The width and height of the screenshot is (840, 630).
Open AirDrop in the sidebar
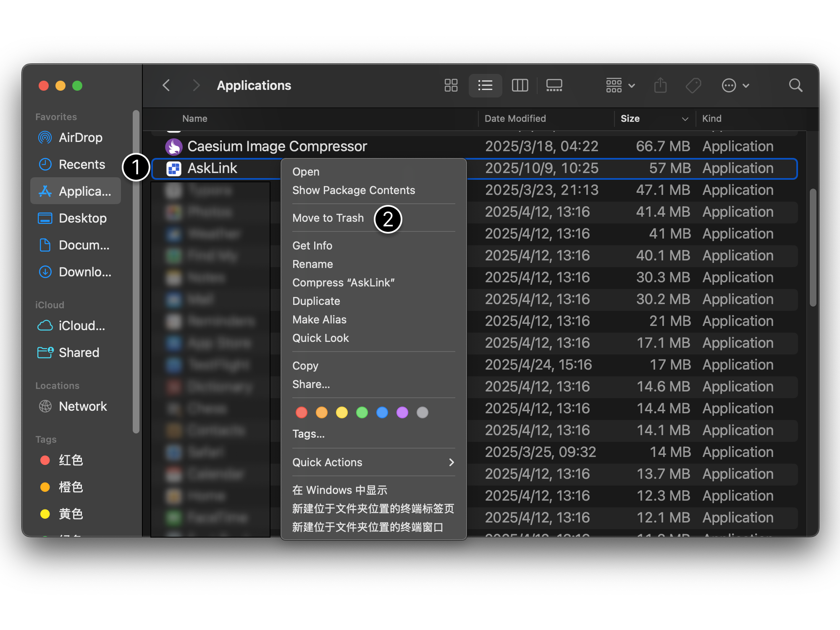coord(80,137)
